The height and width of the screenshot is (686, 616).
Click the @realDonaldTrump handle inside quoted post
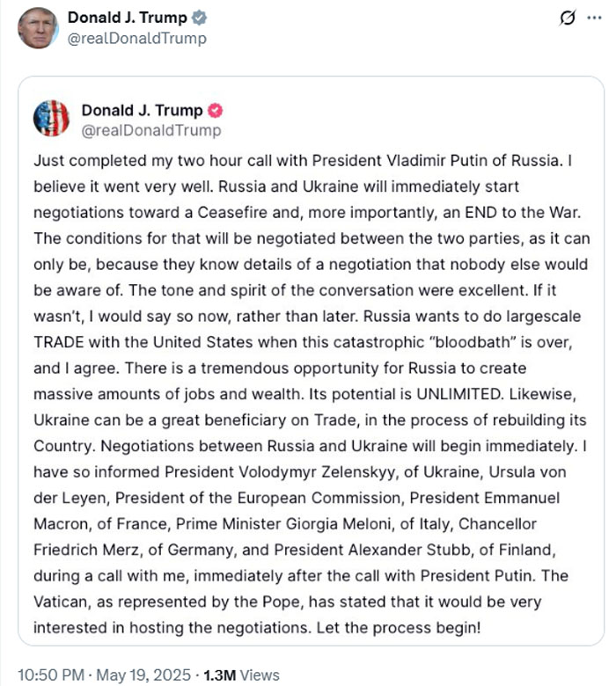151,131
